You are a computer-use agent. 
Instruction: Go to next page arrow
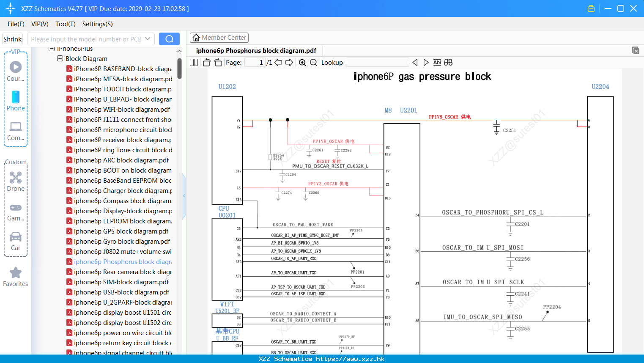[289, 63]
